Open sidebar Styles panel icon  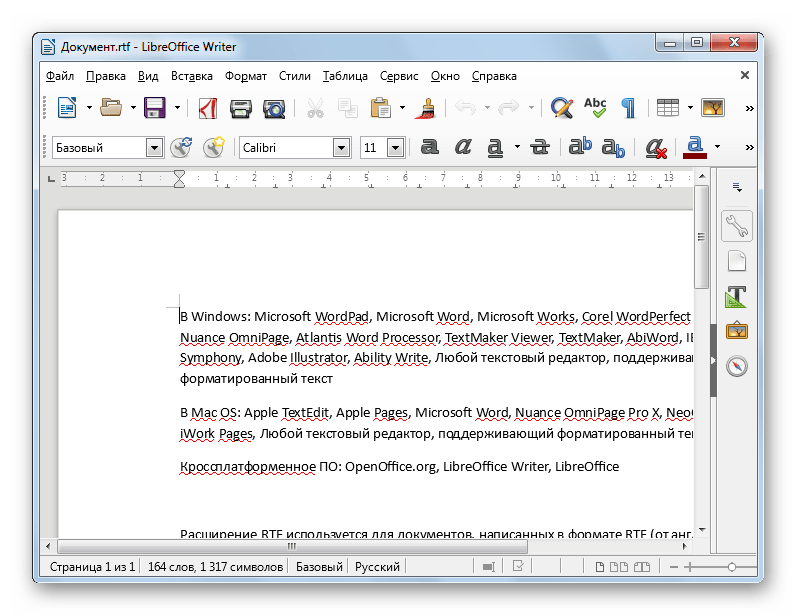point(736,296)
